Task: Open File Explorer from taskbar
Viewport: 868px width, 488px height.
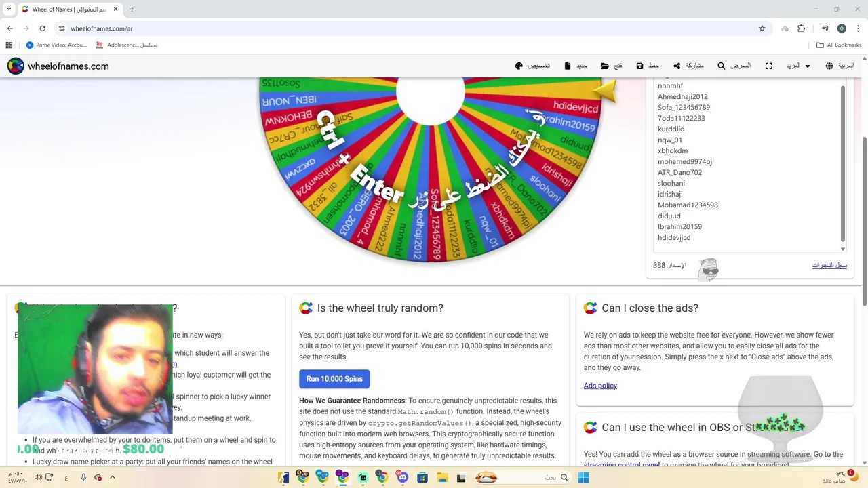Action: tap(441, 477)
